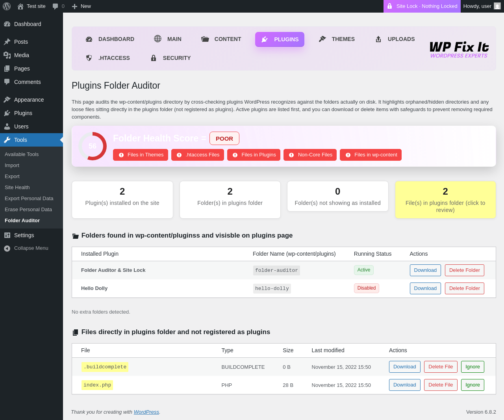Switch to the MAIN tab
This screenshot has width=504, height=420.
coord(168,39)
